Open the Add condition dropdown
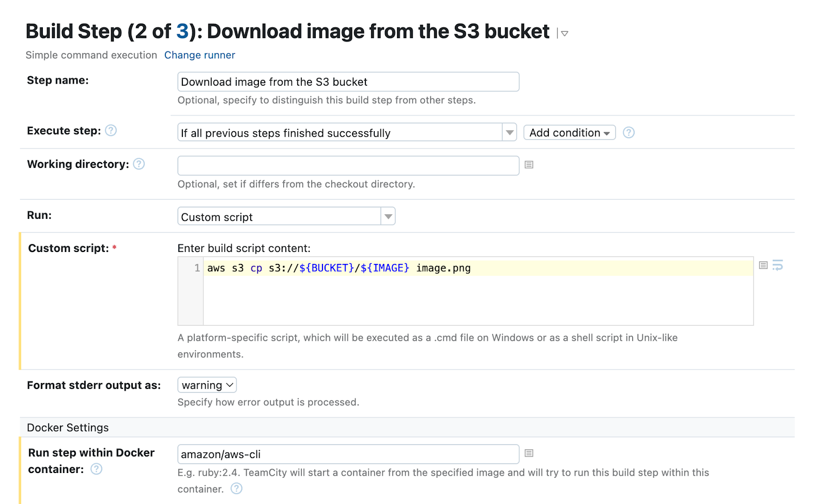Screen dimensions: 827x504 pos(569,133)
